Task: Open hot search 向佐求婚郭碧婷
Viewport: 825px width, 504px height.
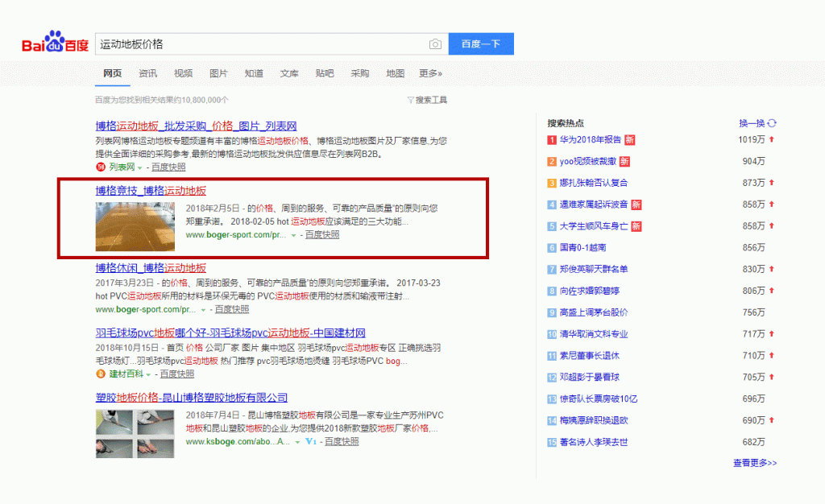Action: [x=589, y=291]
